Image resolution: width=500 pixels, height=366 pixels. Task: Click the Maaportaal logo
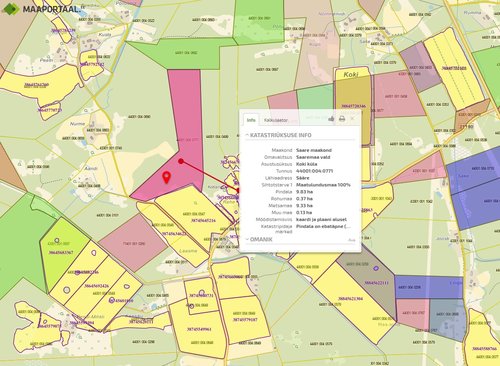[41, 9]
